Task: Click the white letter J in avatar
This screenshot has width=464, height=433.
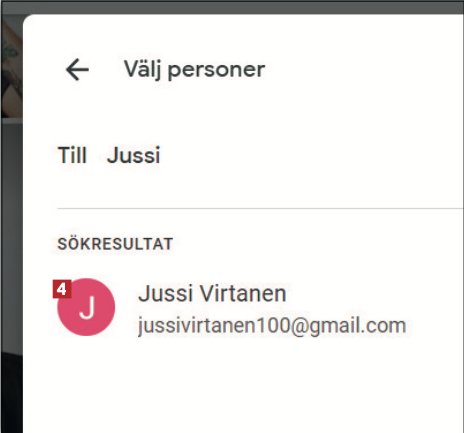Action: (87, 307)
